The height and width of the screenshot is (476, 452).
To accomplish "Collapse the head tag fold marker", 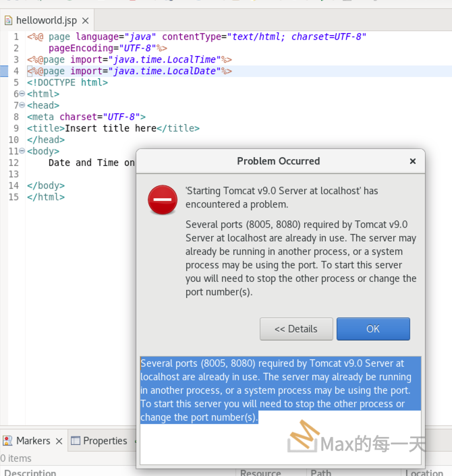I will [x=22, y=106].
